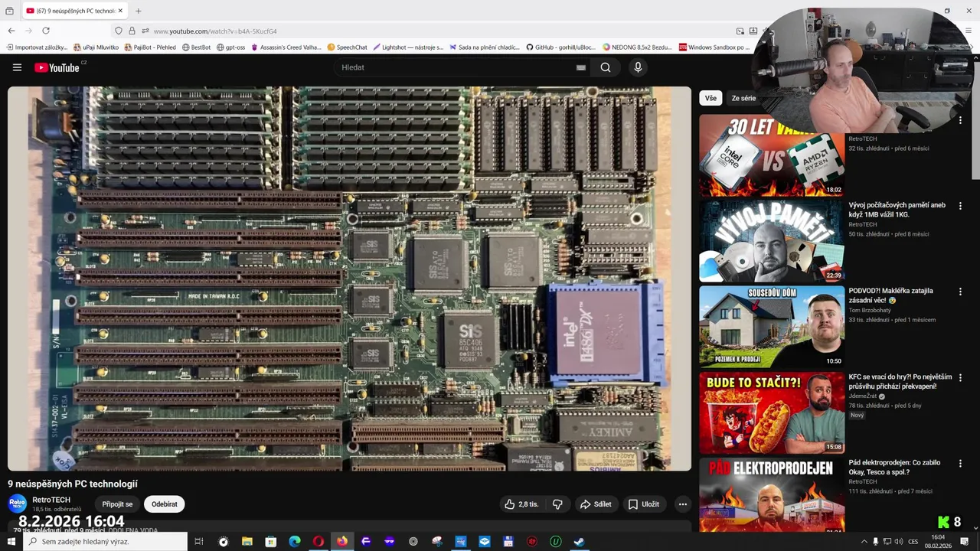This screenshot has width=980, height=551.
Task: Open options menu for KFC se vrací video
Action: pos(960,377)
